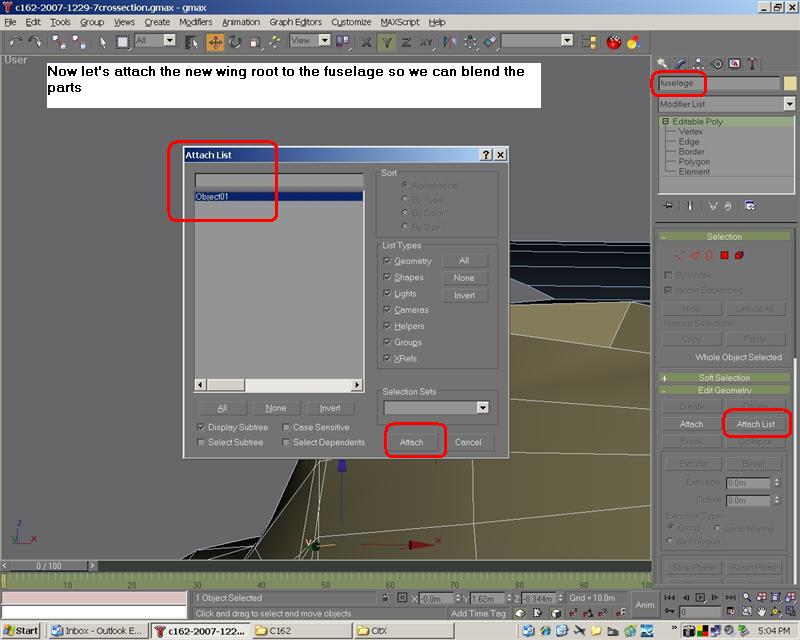Activate the Select and Scale tool
The height and width of the screenshot is (640, 800).
click(255, 42)
